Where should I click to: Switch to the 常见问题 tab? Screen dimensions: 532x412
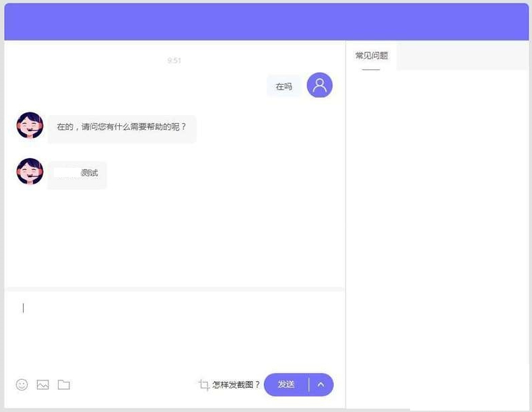(372, 56)
